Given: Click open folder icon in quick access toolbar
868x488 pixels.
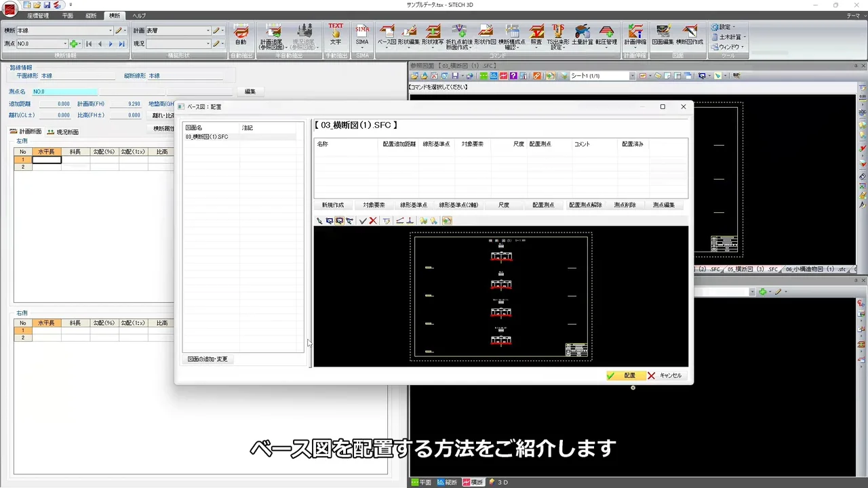Looking at the screenshot, I should pyautogui.click(x=38, y=5).
